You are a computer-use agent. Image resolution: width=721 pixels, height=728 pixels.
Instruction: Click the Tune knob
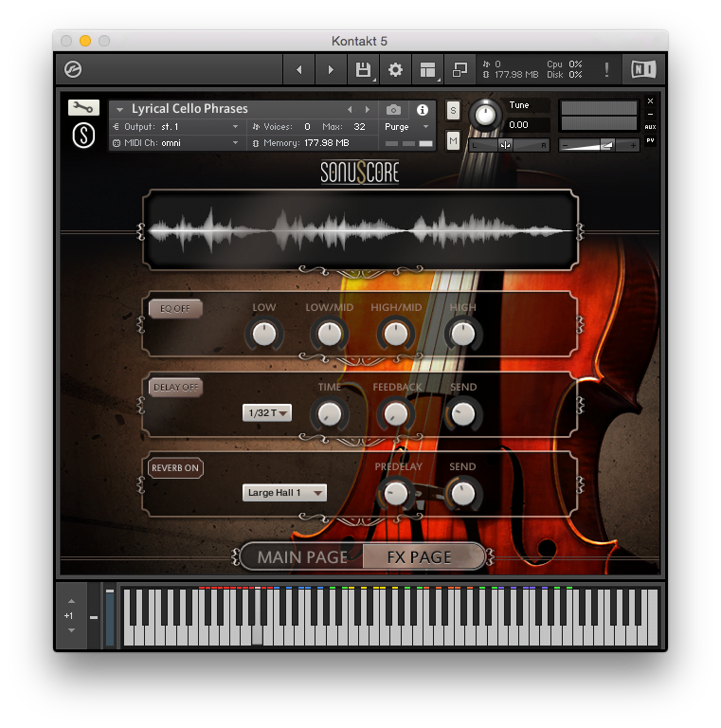click(x=485, y=115)
